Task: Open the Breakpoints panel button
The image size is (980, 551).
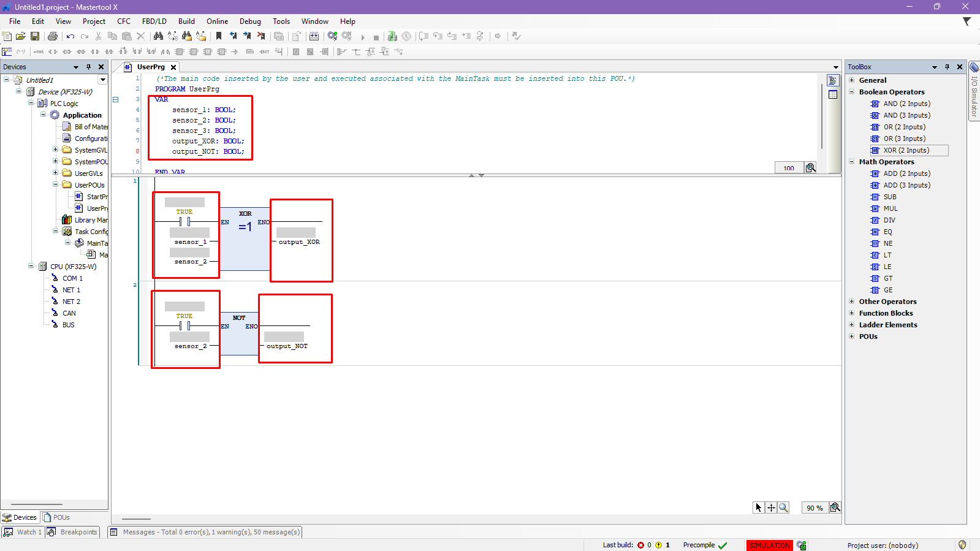Action: (73, 532)
